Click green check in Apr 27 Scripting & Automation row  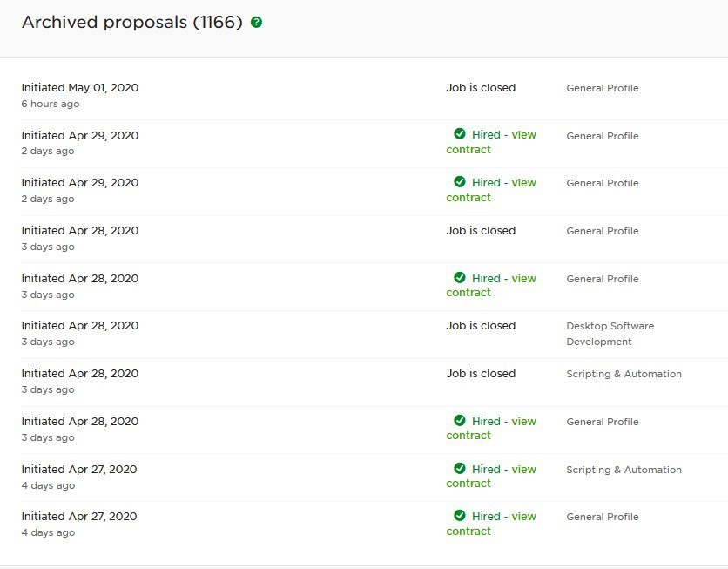click(460, 469)
